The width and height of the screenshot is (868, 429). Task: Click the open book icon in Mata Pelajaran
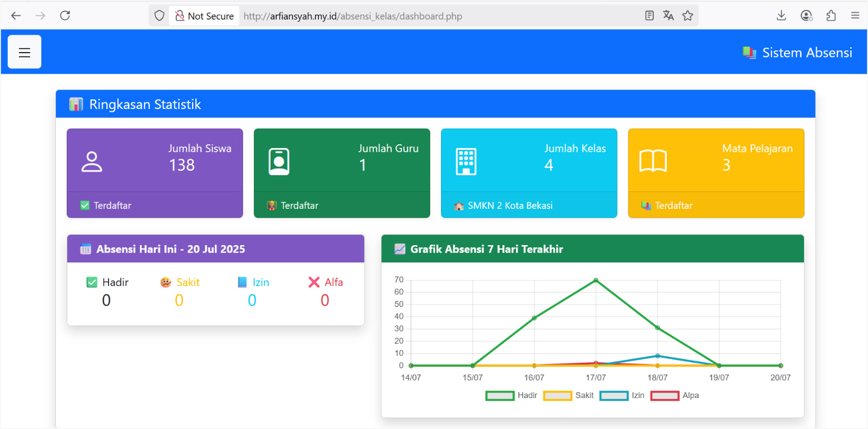[x=653, y=162]
